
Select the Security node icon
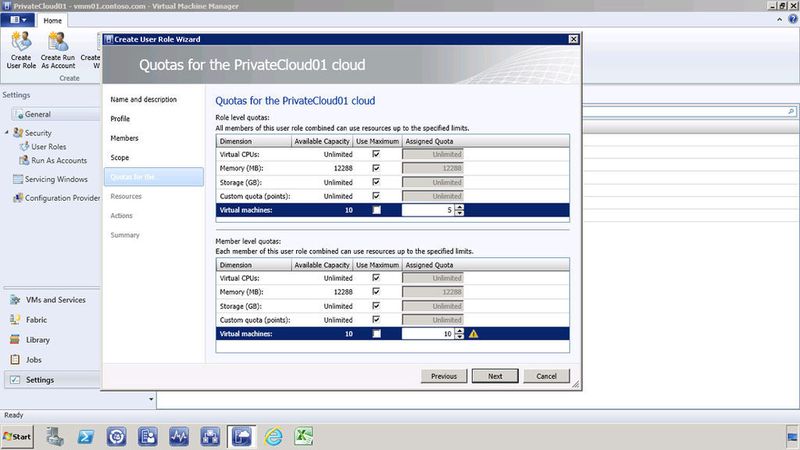18,133
